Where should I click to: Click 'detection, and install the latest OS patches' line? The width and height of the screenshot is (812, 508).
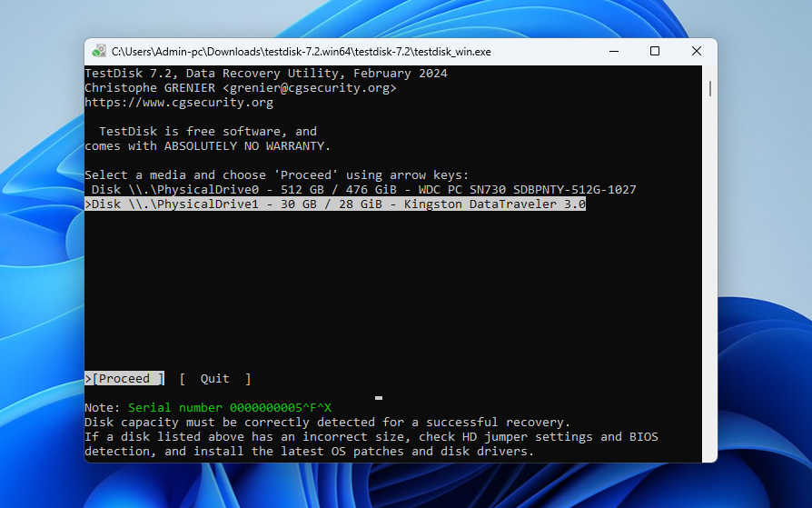309,452
